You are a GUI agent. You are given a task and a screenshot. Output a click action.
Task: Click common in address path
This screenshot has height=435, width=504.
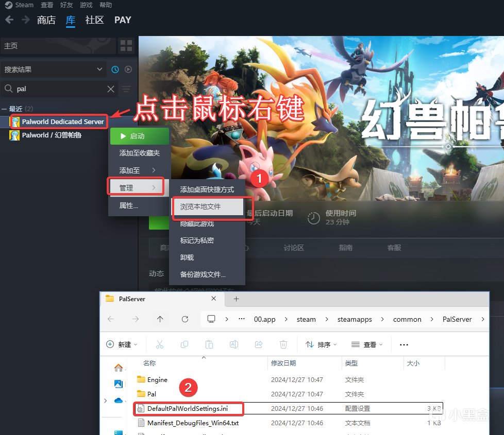pos(407,319)
